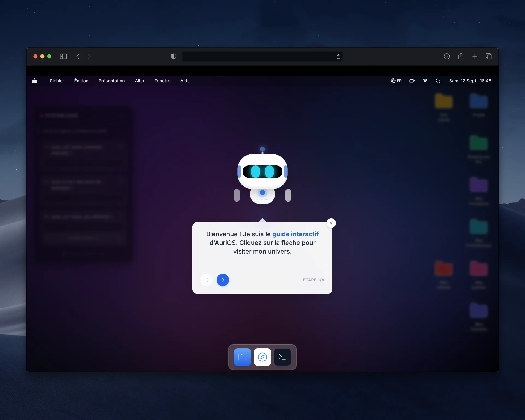Screen dimensions: 525x420
Task: Close the welcome guide popup
Action: (331, 223)
